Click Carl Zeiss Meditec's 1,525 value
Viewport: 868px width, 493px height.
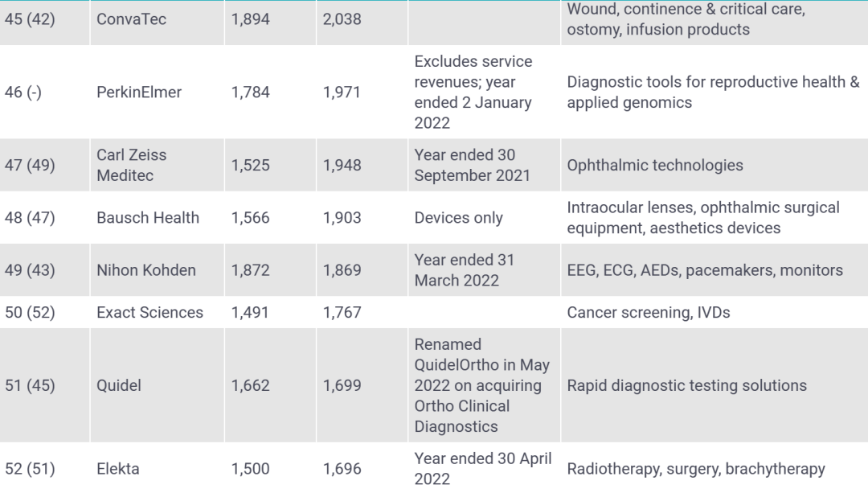tap(250, 165)
